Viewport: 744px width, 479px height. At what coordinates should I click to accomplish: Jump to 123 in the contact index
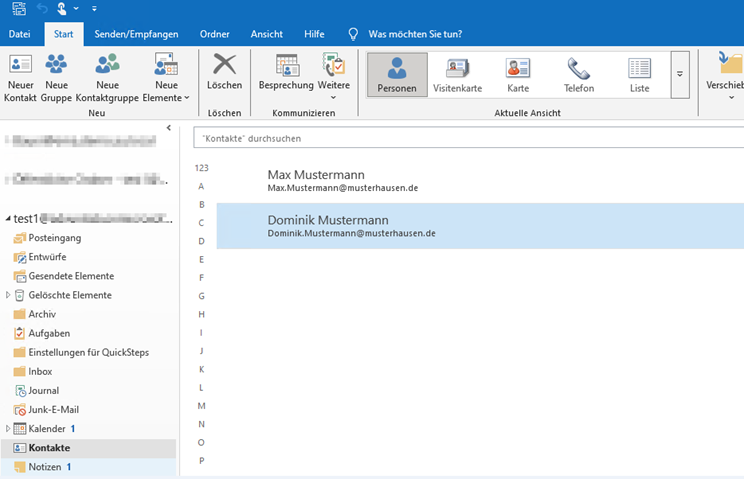[x=201, y=168]
